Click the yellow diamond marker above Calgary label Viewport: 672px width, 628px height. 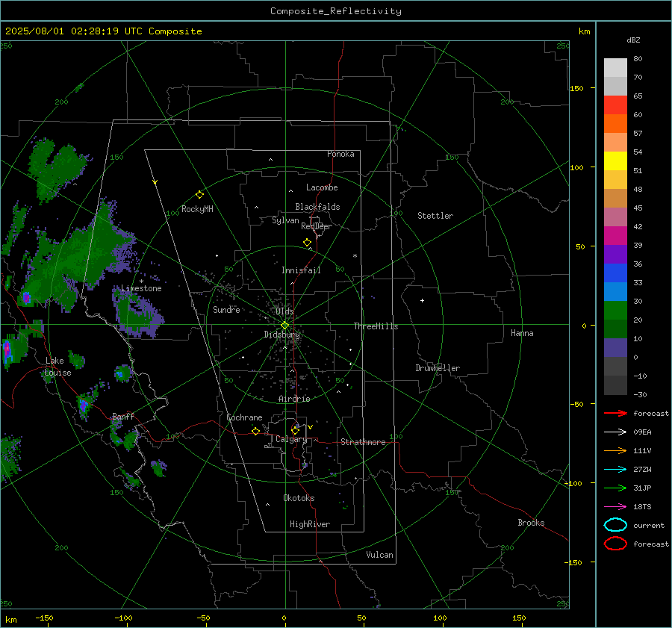click(x=295, y=430)
